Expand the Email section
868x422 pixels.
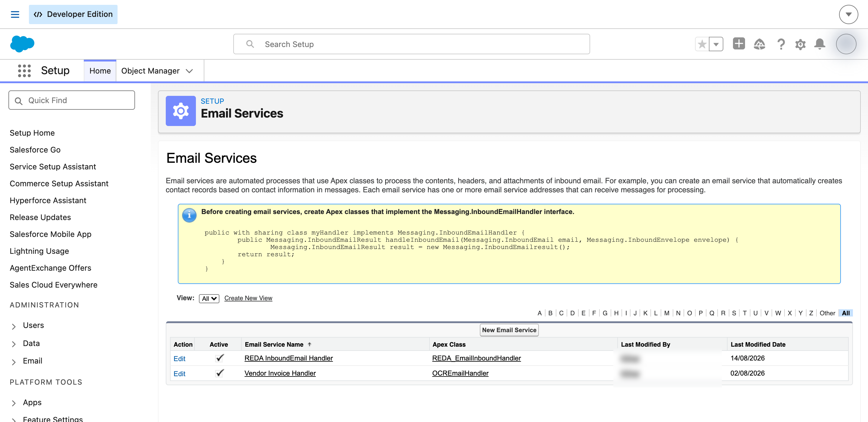[x=14, y=362]
